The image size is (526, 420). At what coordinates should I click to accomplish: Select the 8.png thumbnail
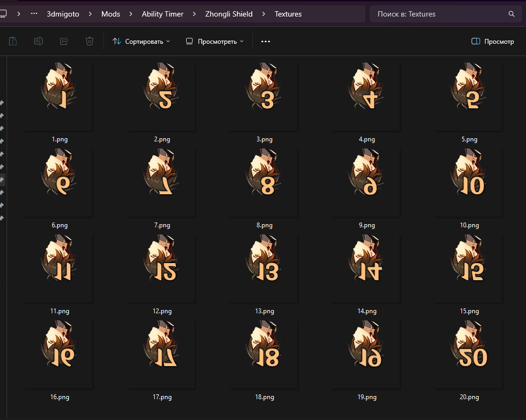(264, 182)
